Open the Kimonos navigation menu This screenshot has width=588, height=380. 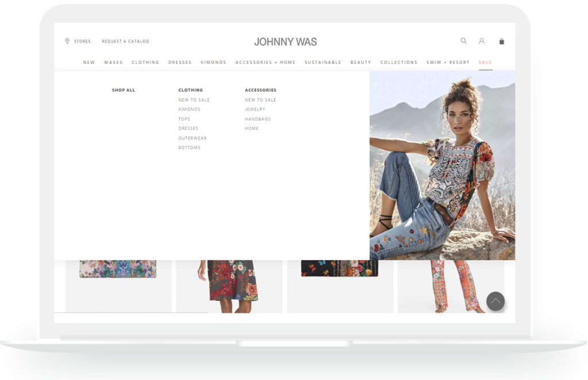tap(213, 63)
